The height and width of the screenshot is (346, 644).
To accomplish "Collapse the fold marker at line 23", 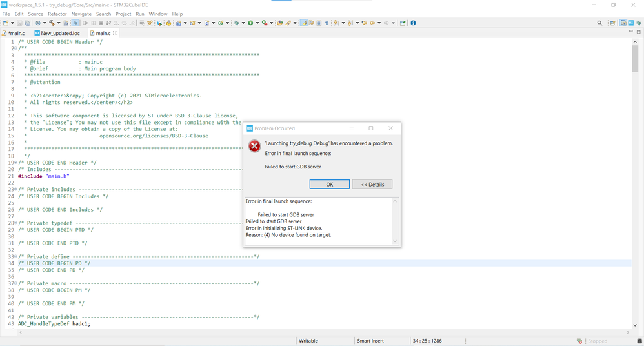I will coord(16,189).
